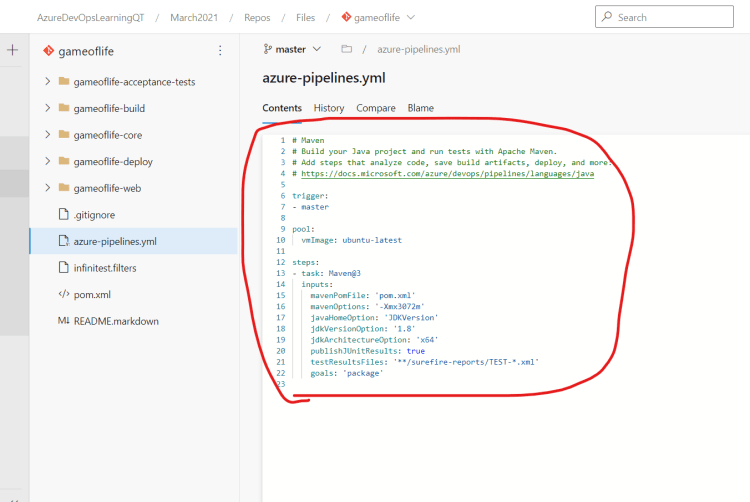Select README.markdown in the file tree
This screenshot has width=750, height=502.
coord(116,321)
